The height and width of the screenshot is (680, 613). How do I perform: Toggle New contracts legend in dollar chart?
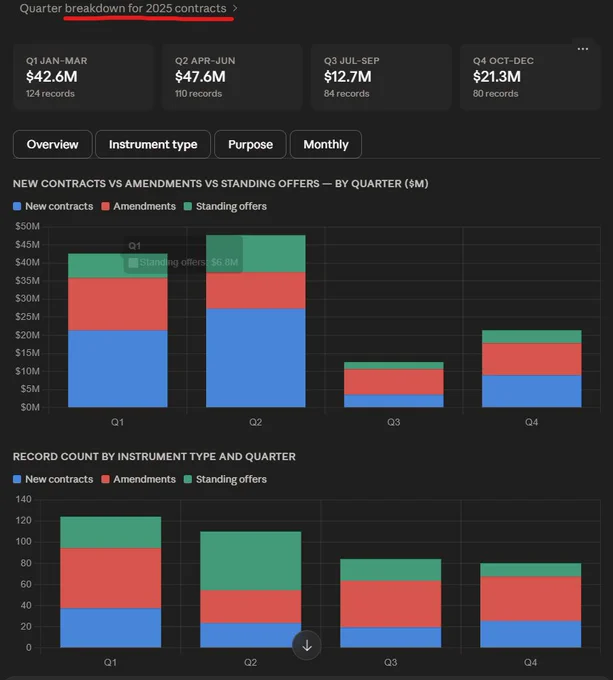[53, 206]
